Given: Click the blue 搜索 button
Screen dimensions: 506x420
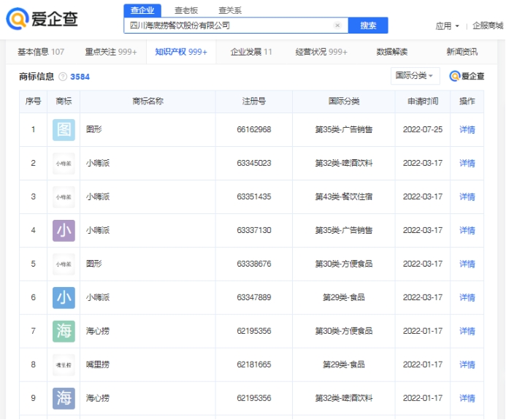Looking at the screenshot, I should [368, 26].
